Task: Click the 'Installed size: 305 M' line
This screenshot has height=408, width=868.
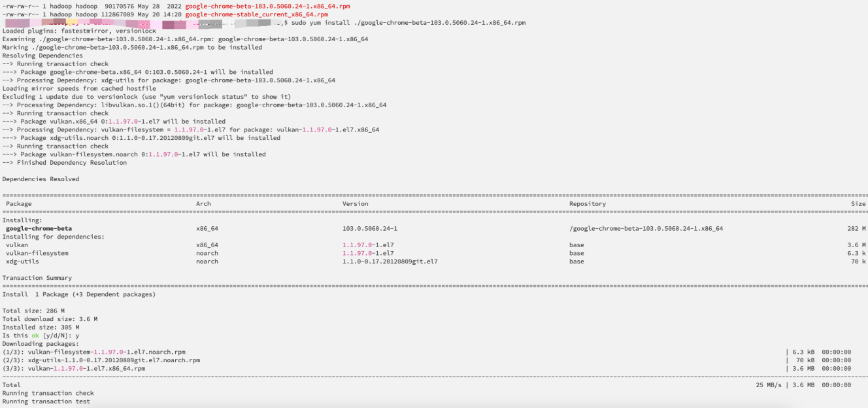Action: 41,328
